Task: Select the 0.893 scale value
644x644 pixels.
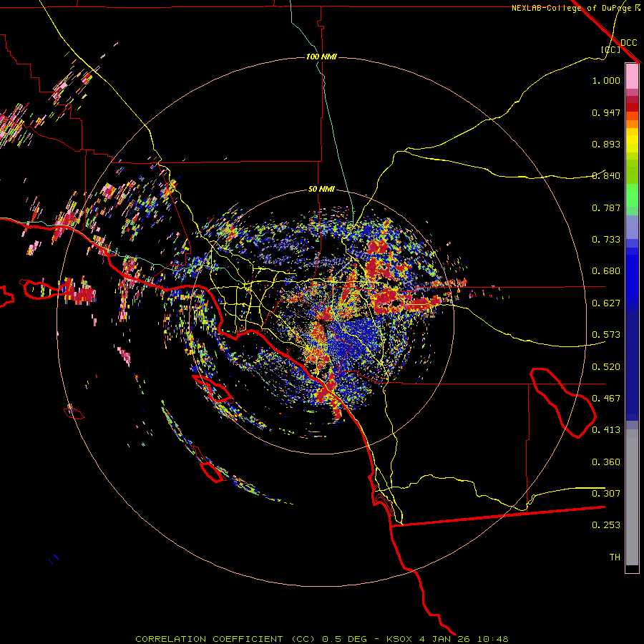Action: [x=606, y=144]
